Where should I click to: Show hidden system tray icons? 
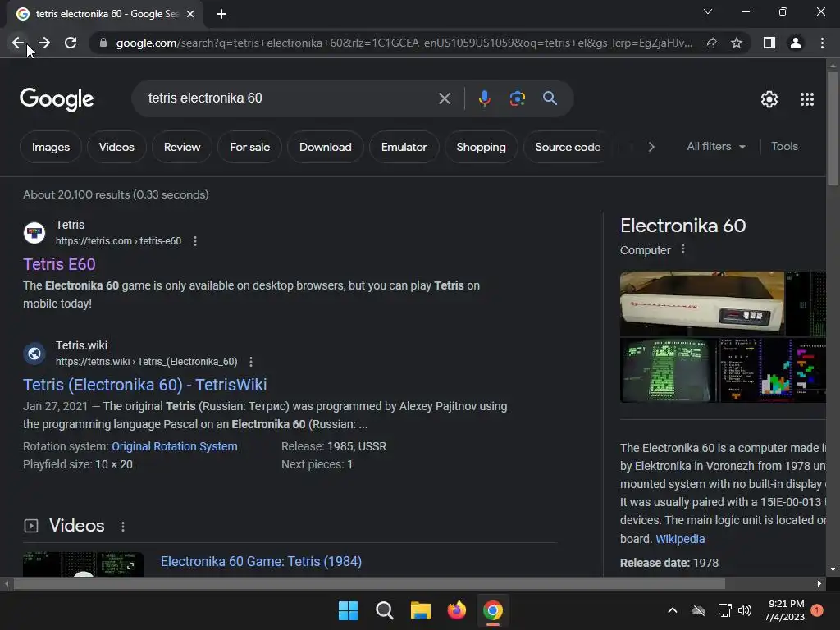(673, 610)
